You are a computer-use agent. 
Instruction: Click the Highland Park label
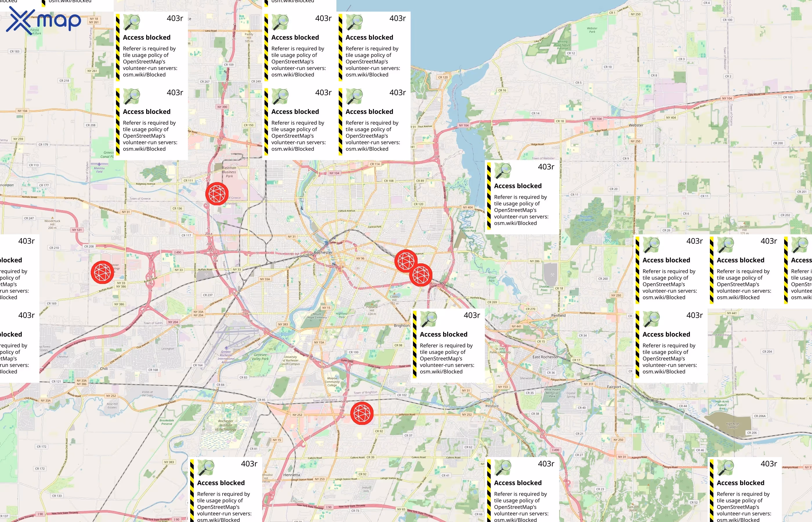coord(342,315)
